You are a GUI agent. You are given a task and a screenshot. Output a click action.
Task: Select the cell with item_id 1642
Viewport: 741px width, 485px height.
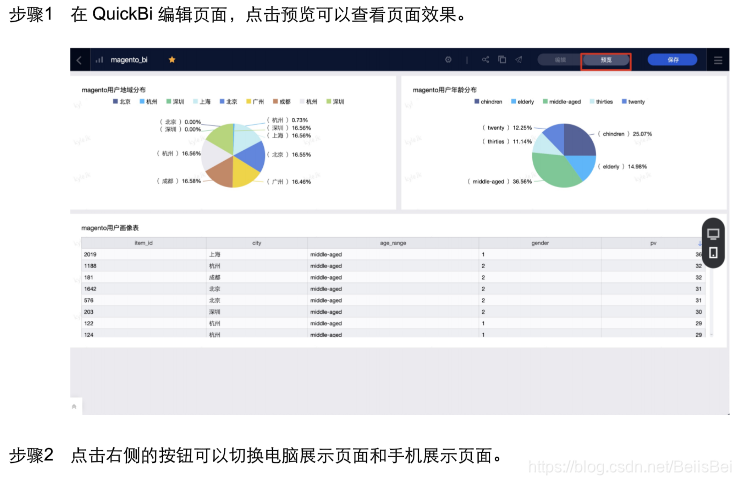[144, 289]
